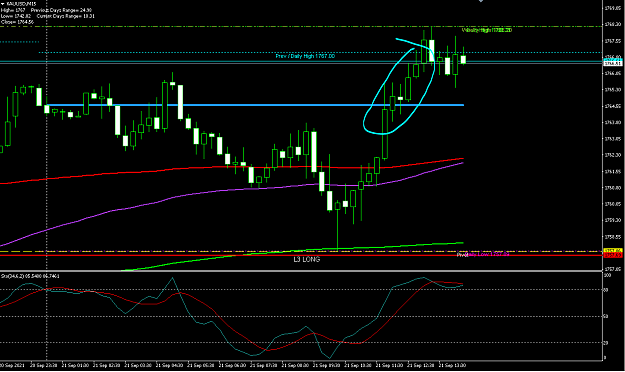Select the yellow 'Volatility High' label
Screen dimensions: 625x372
[x=487, y=30]
